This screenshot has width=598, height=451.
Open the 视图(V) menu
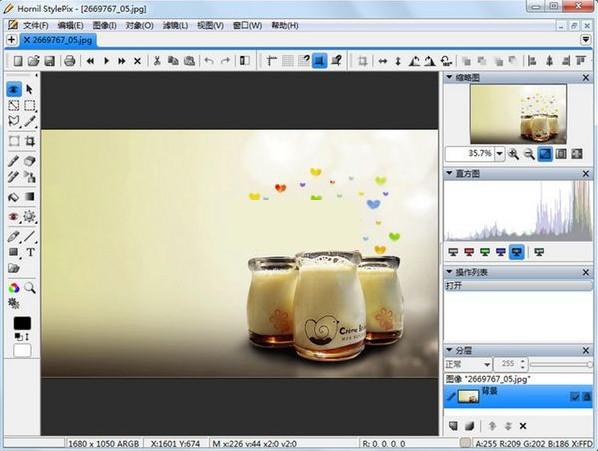(x=210, y=26)
